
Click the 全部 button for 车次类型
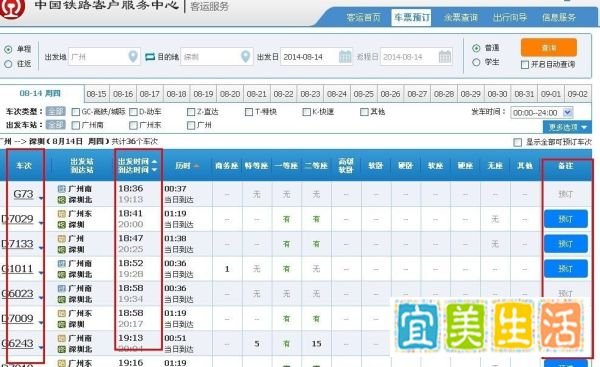pos(55,112)
